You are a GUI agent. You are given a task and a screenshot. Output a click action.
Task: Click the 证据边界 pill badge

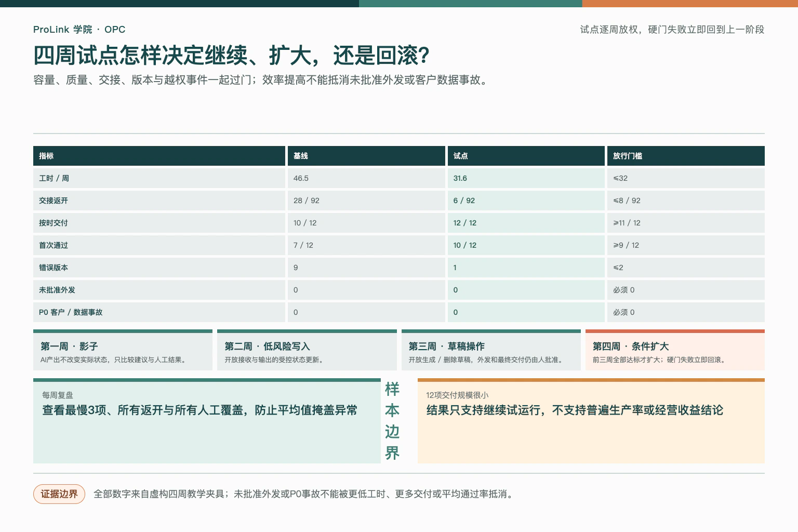59,494
